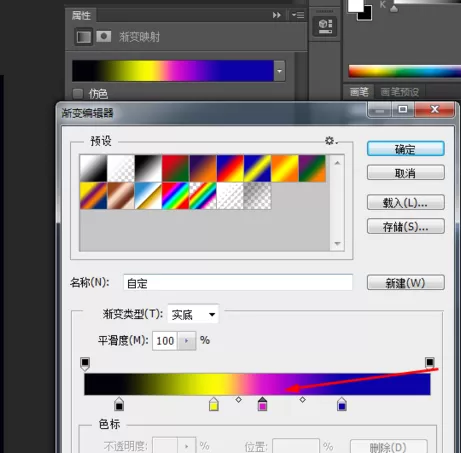
Task: Select the foreground-to-transparent preset
Action: coord(121,168)
